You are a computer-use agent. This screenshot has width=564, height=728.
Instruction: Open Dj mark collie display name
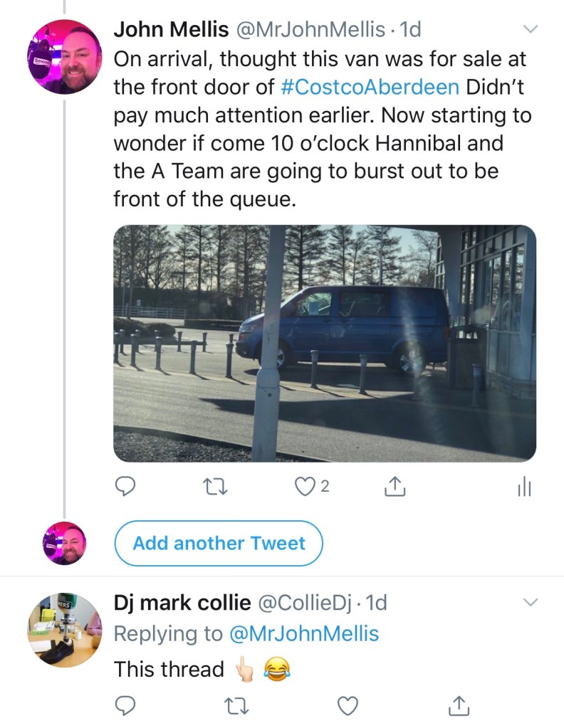pos(182,603)
